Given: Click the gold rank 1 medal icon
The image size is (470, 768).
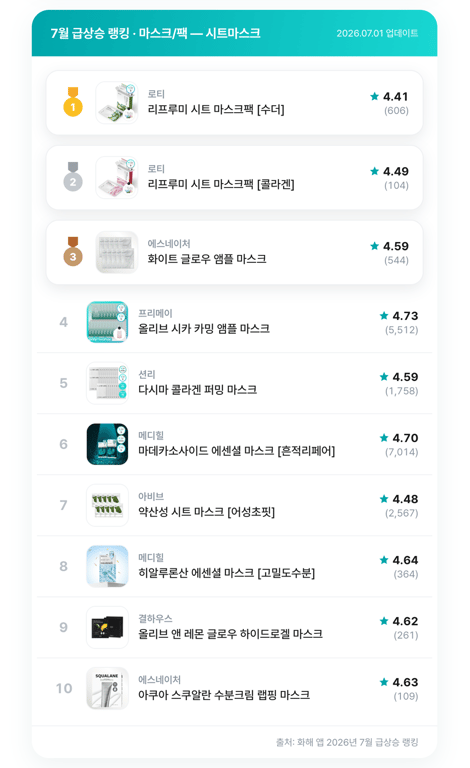Looking at the screenshot, I should point(73,102).
